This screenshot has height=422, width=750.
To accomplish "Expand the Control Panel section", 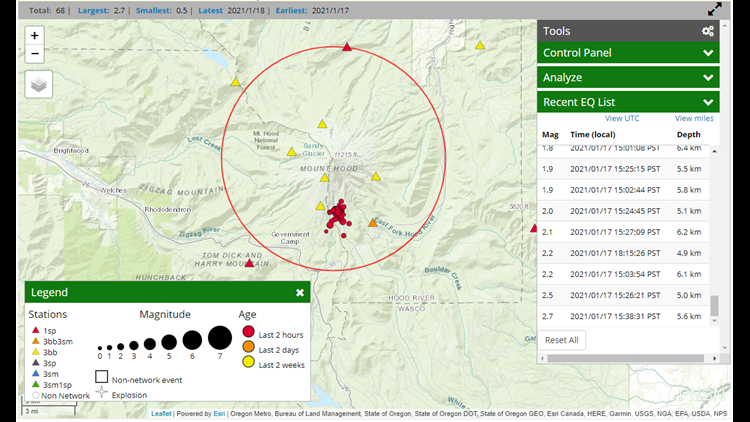I will (628, 53).
